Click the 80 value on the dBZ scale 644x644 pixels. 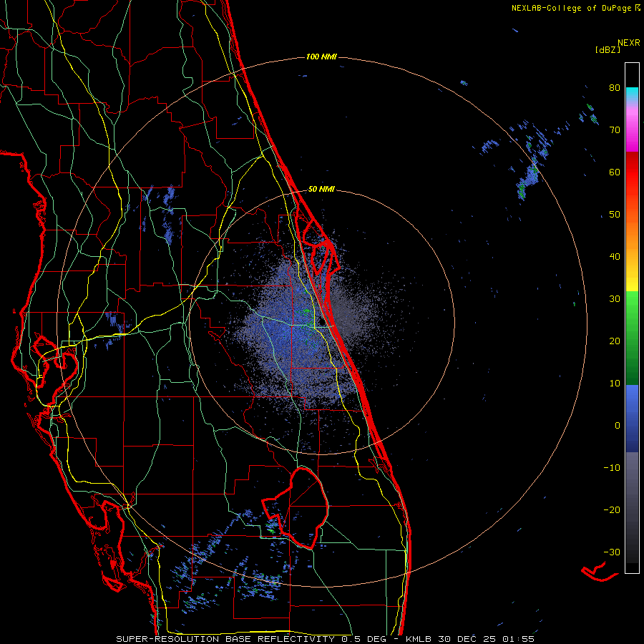[615, 88]
